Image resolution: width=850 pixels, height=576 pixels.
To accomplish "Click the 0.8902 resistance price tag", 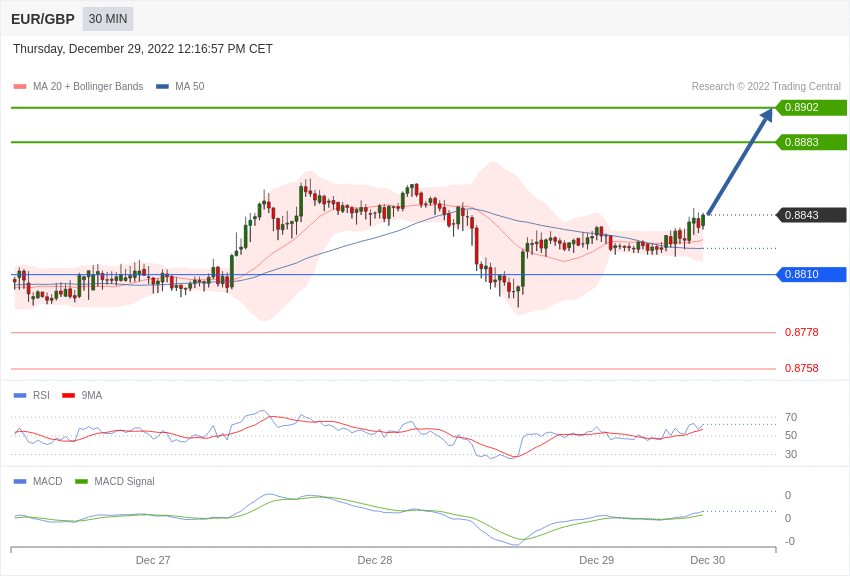I will pyautogui.click(x=811, y=107).
